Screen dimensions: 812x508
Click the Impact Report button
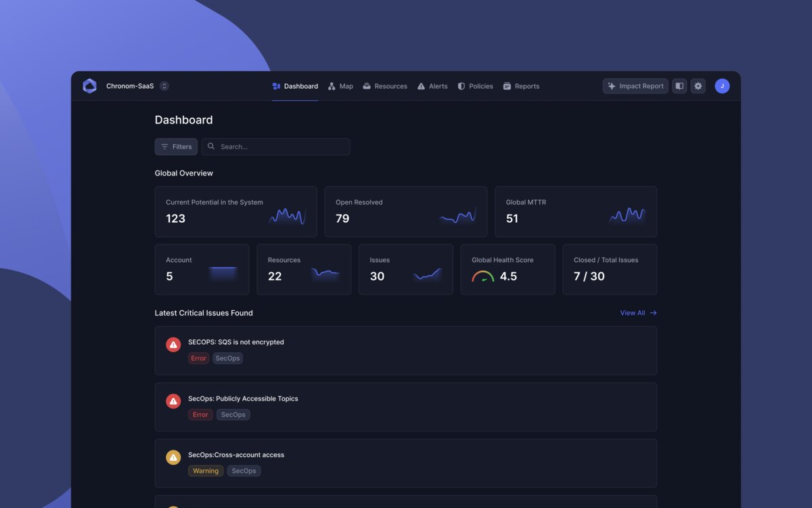[635, 86]
